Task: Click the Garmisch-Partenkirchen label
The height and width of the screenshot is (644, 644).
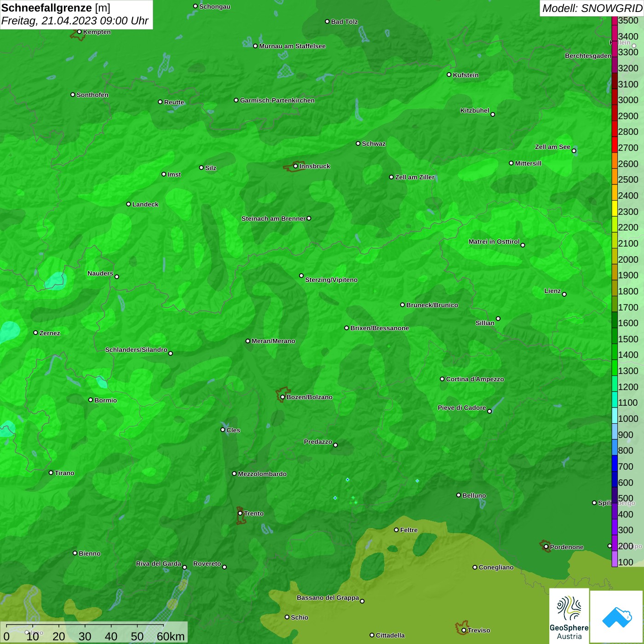Action: (x=277, y=100)
